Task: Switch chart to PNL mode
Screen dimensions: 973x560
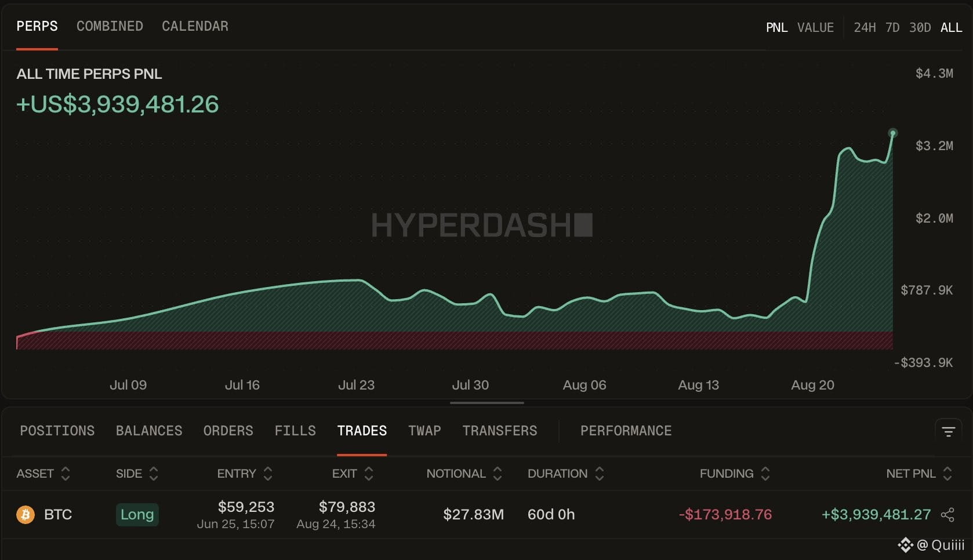Action: (776, 27)
